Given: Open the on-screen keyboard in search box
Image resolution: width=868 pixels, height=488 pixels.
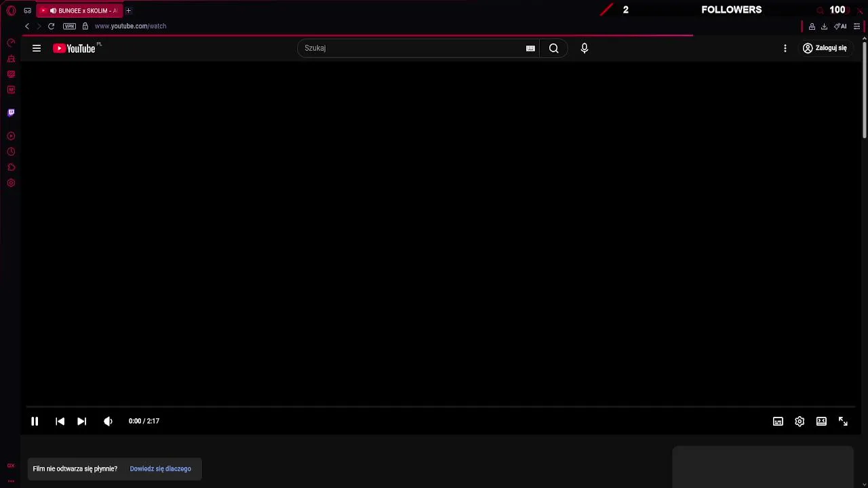Looking at the screenshot, I should (530, 48).
